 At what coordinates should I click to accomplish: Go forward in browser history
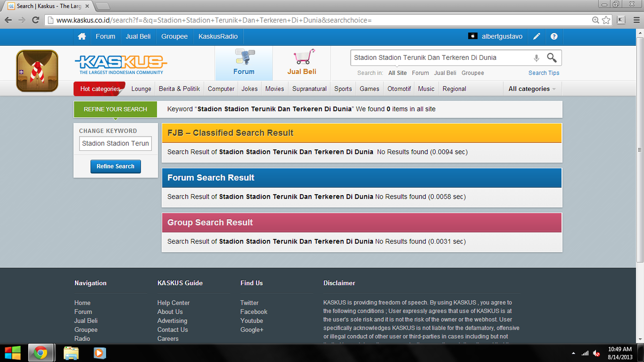pos(22,20)
